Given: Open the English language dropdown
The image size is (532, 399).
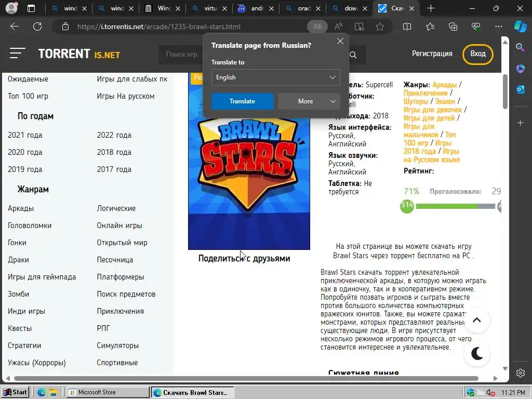Looking at the screenshot, I should 275,77.
